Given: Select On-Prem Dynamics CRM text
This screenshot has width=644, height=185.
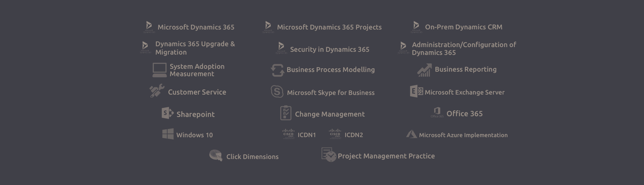Looking at the screenshot, I should (x=463, y=27).
